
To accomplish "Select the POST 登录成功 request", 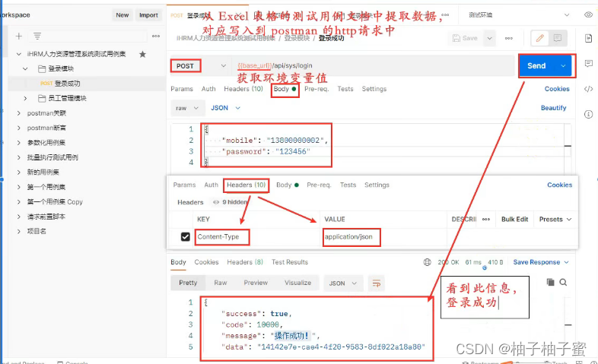I will 87,84.
